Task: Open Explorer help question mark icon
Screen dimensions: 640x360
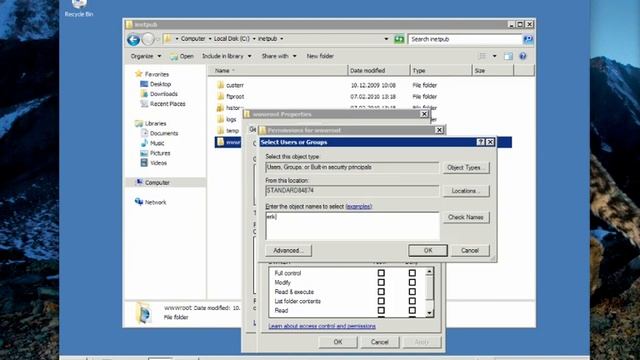Action: (523, 56)
